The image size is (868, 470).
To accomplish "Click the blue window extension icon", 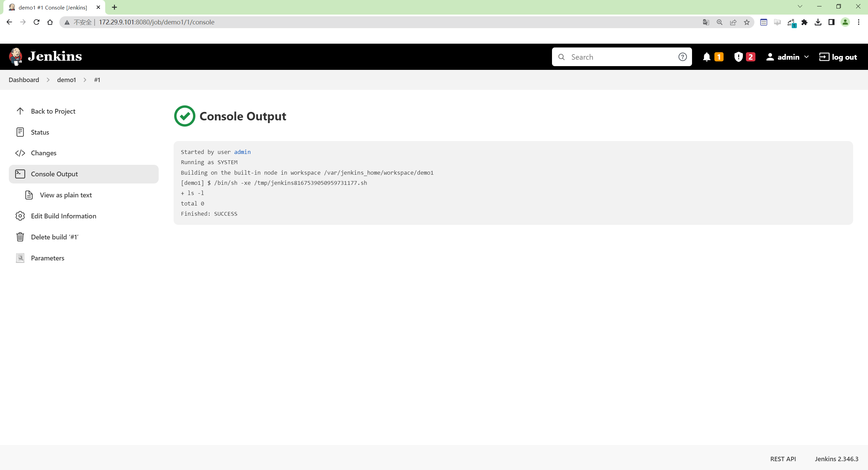I will tap(764, 22).
